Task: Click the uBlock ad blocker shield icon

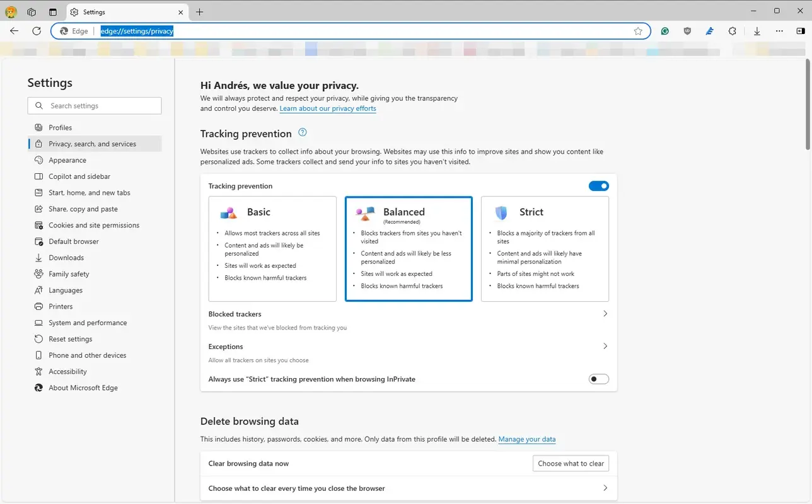Action: 687,30
